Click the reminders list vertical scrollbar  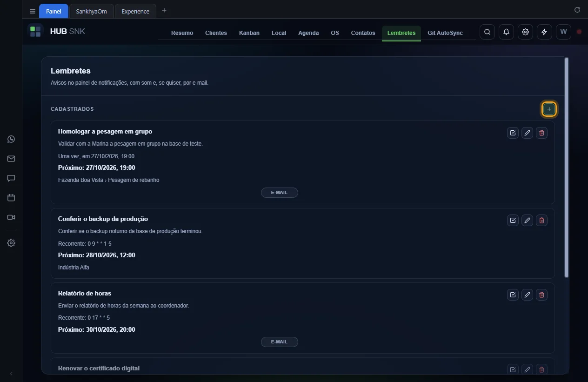566,168
